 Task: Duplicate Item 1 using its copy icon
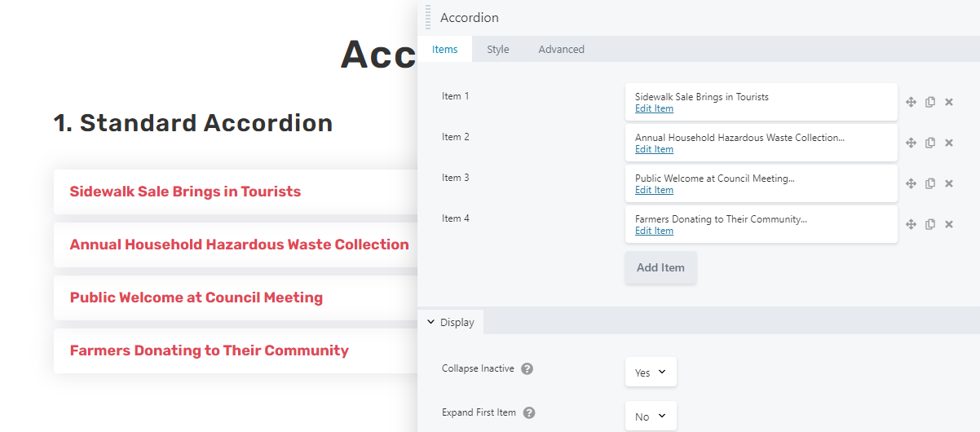tap(930, 102)
